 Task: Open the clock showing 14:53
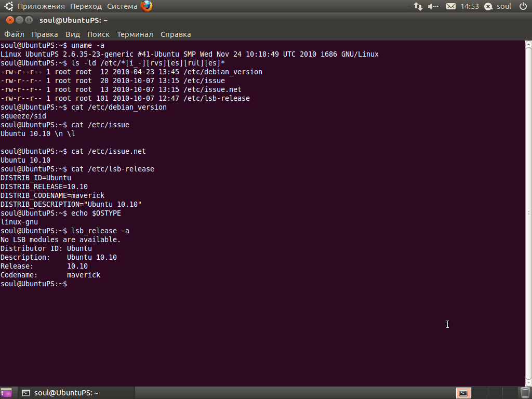470,6
